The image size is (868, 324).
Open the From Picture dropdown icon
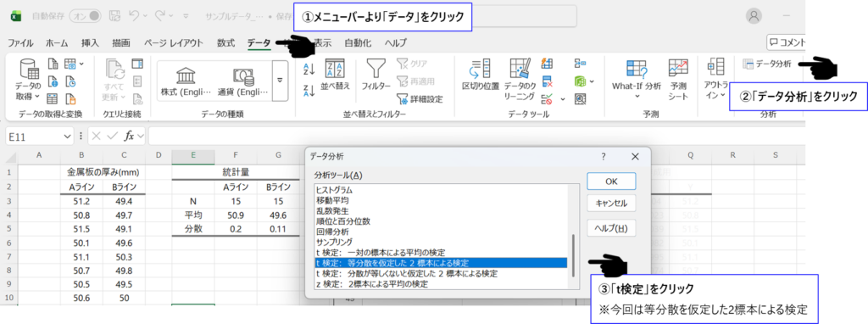click(74, 64)
